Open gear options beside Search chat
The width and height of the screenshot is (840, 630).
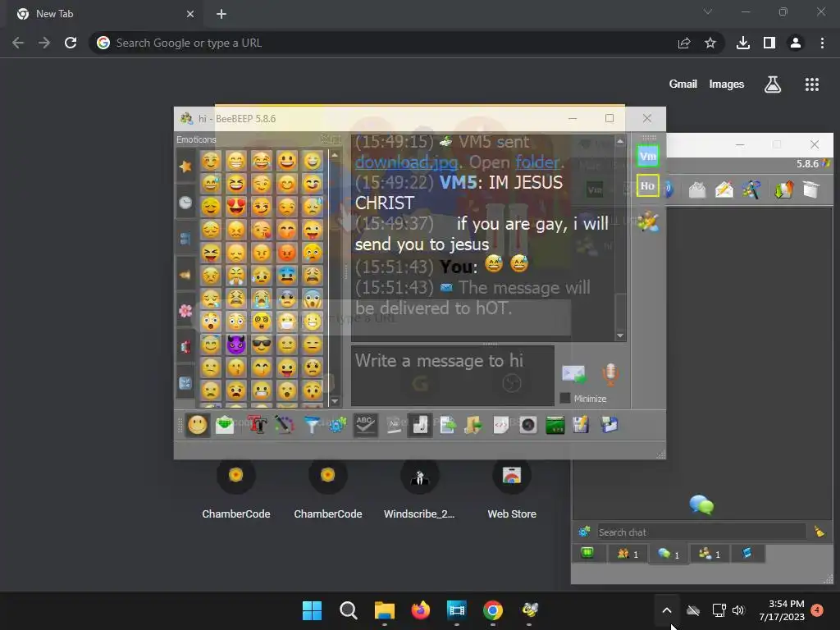click(x=584, y=532)
